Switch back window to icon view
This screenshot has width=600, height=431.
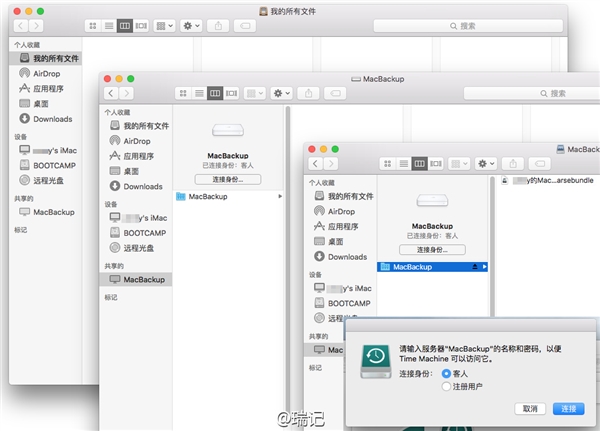click(x=93, y=26)
